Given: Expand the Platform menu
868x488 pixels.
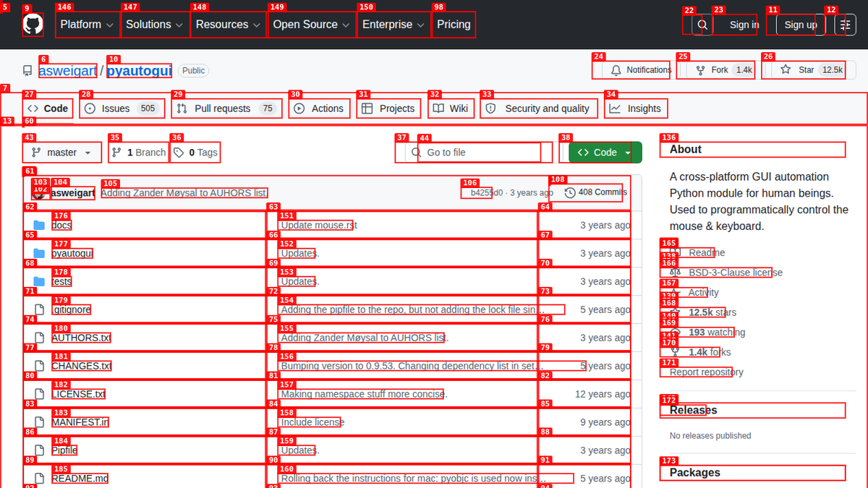Looking at the screenshot, I should tap(86, 25).
